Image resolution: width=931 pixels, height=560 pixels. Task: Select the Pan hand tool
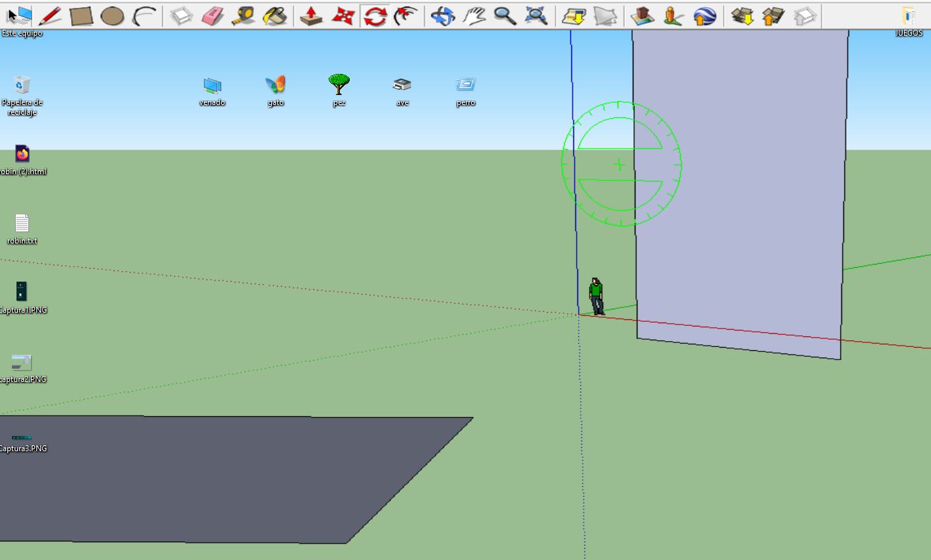click(x=474, y=15)
